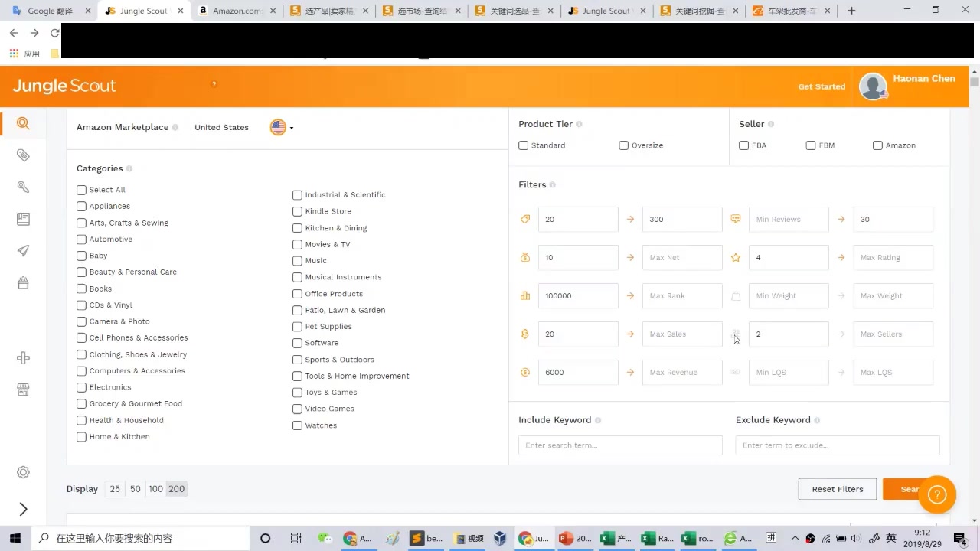
Task: Open the newspaper-style icon in sidebar
Action: (x=23, y=219)
